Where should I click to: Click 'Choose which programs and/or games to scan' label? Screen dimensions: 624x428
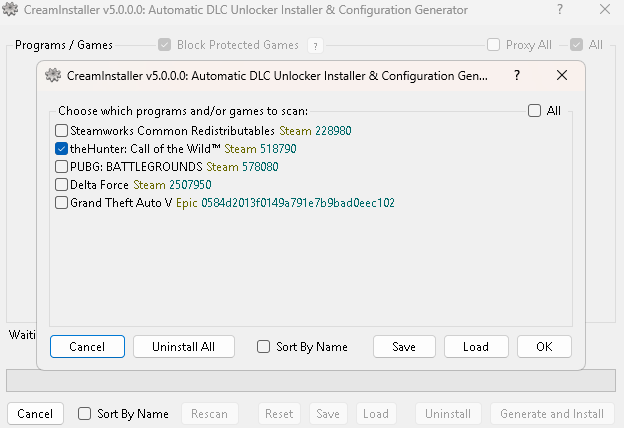183,111
